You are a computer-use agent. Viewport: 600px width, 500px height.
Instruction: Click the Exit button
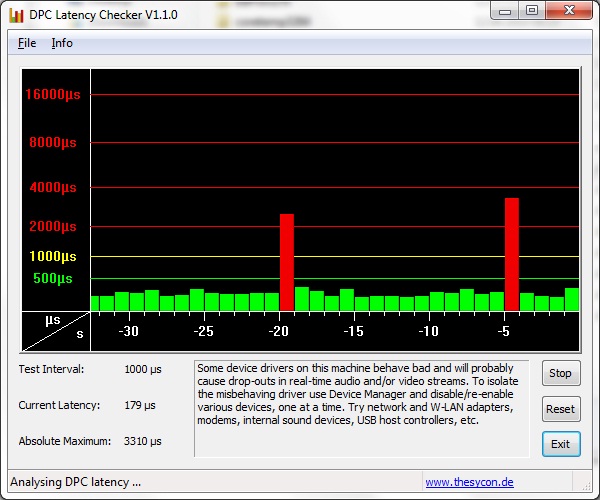pyautogui.click(x=560, y=444)
